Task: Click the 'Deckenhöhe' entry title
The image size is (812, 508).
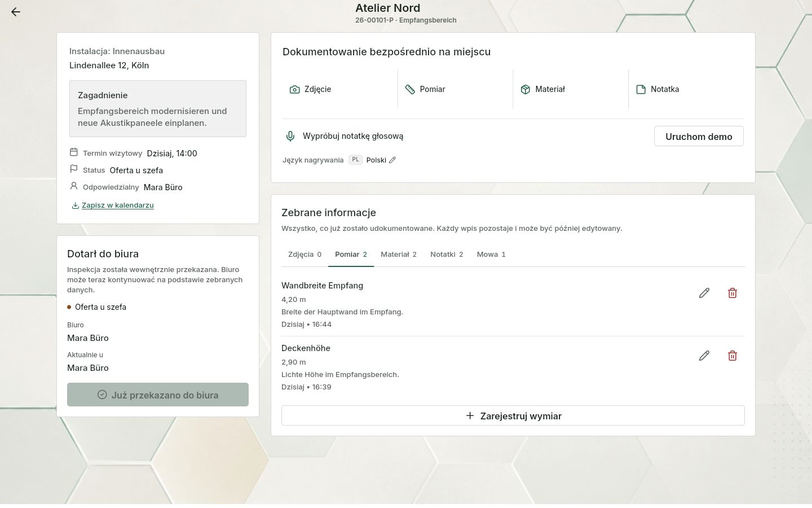Action: click(x=306, y=348)
